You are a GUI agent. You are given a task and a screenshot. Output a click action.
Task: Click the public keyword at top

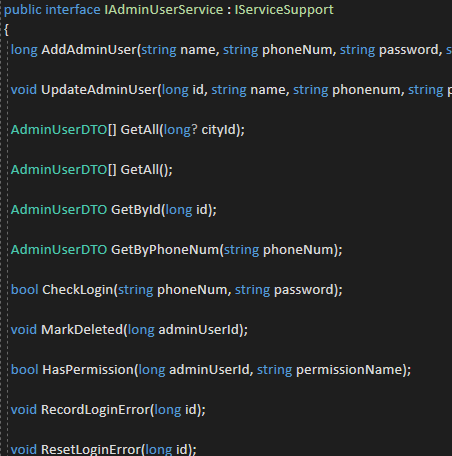coord(23,10)
